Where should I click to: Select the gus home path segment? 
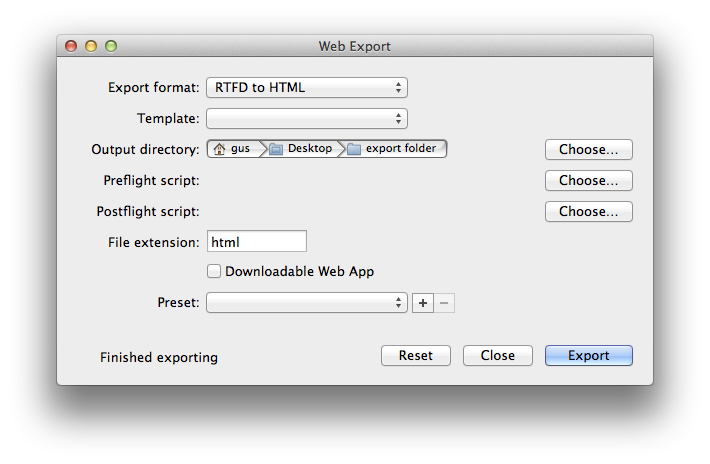click(x=240, y=149)
